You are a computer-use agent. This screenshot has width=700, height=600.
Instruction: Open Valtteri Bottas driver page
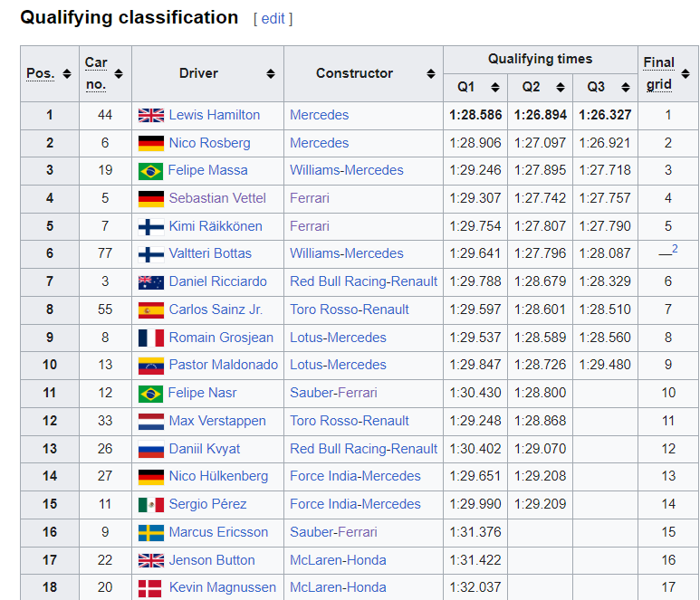click(x=210, y=253)
